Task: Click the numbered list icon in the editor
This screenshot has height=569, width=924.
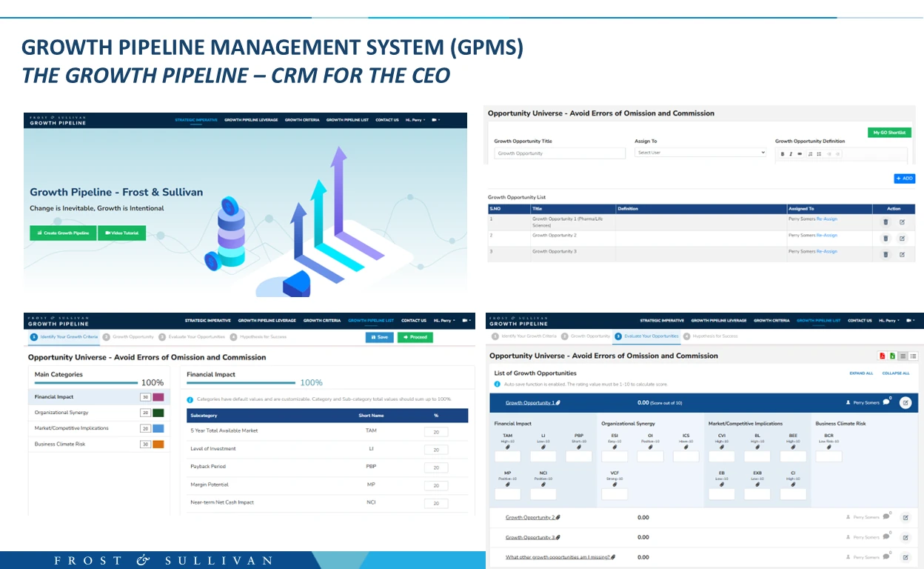Action: (810, 153)
